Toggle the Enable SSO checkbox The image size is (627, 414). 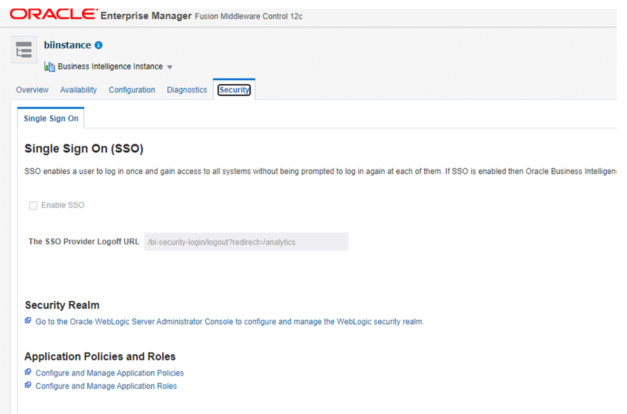pyautogui.click(x=33, y=205)
